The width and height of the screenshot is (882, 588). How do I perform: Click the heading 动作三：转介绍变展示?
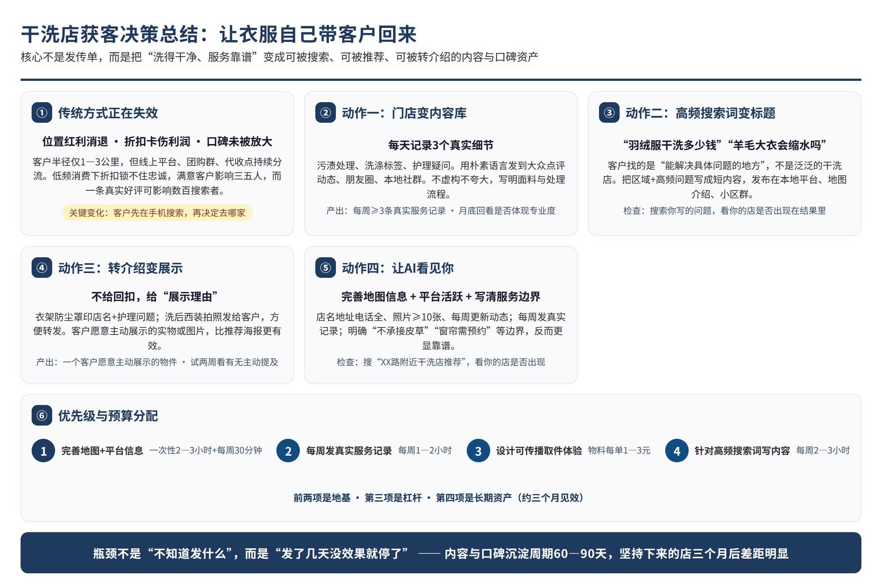coord(121,268)
